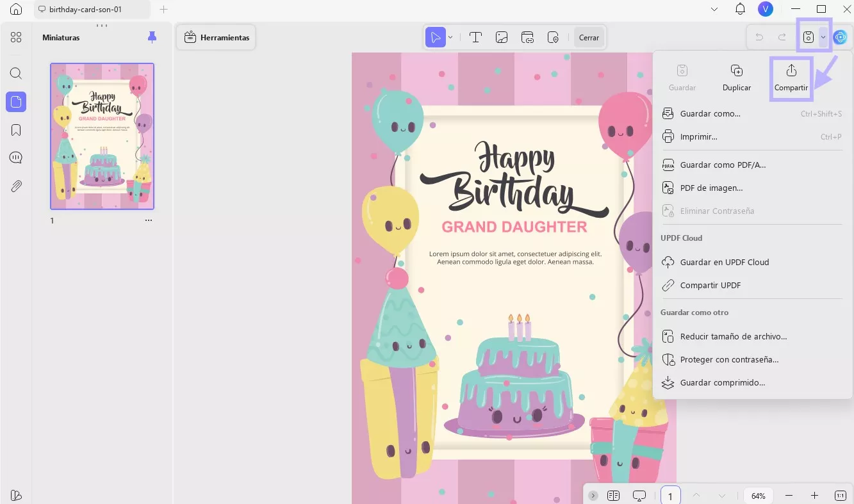Open the attachments paperclip icon

pos(16,186)
